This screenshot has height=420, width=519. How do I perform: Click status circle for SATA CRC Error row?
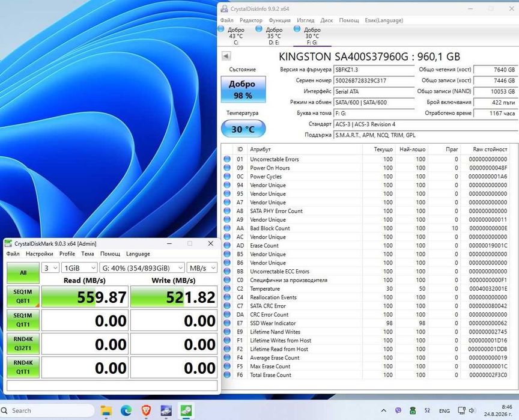pyautogui.click(x=227, y=306)
